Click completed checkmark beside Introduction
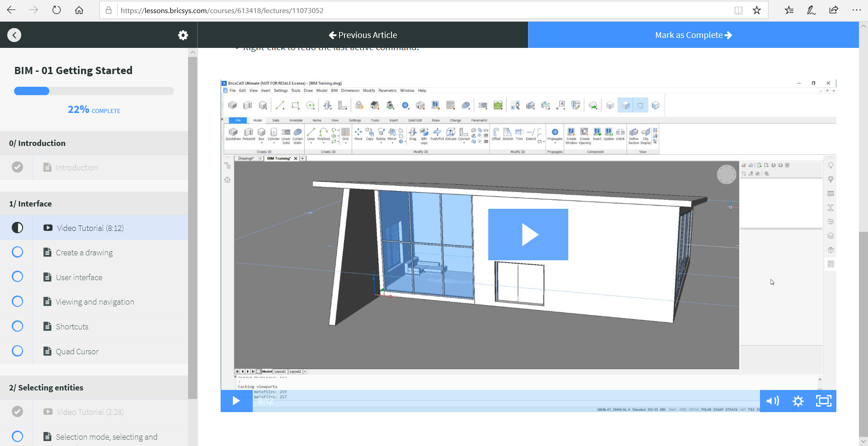868x446 pixels. (x=17, y=167)
